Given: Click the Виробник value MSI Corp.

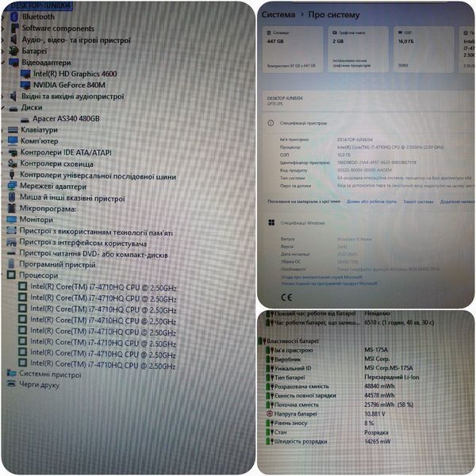Looking at the screenshot, I should [377, 359].
